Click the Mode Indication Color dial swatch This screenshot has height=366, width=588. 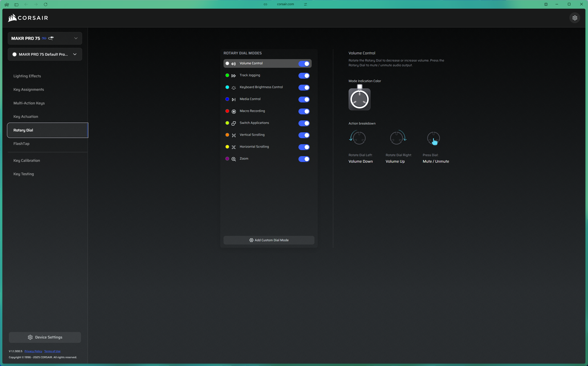click(x=359, y=99)
